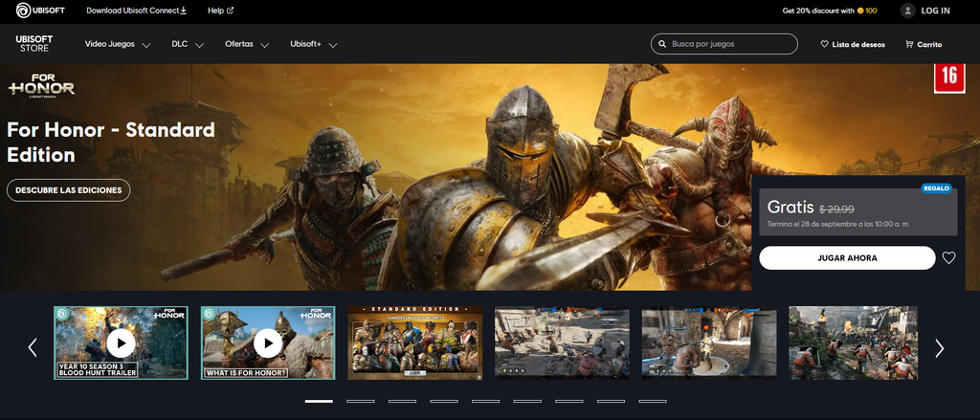Open the fifth gameplay screenshot thumbnail
980x420 pixels.
[x=709, y=343]
